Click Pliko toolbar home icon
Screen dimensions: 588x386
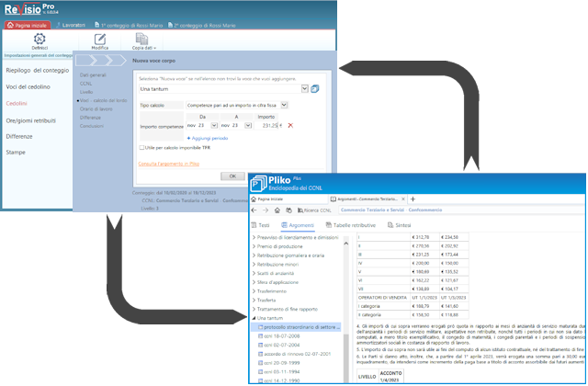[277, 210]
